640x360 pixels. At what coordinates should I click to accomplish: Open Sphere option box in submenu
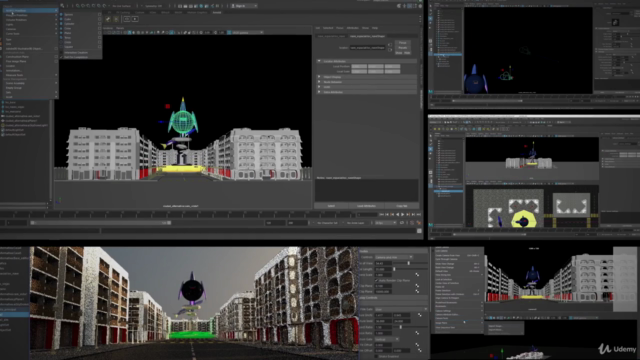click(100, 14)
